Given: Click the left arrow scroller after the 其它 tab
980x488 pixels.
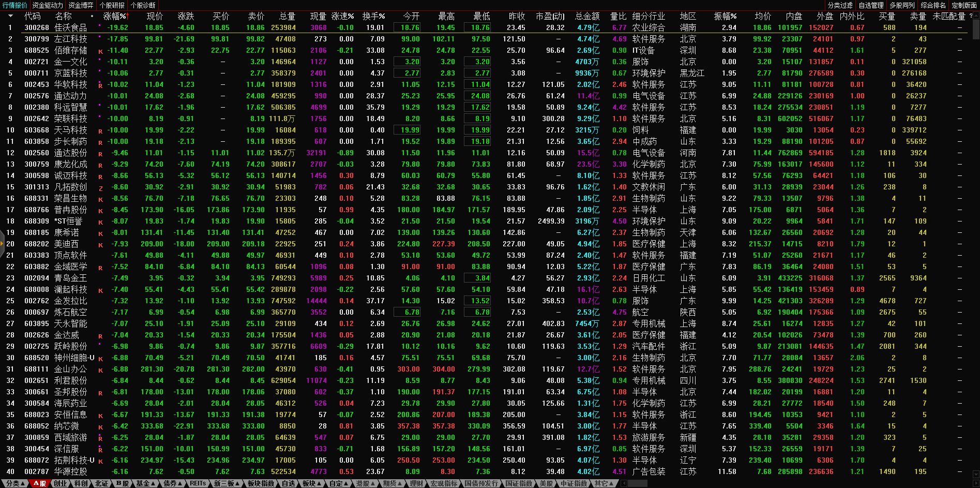Looking at the screenshot, I should tap(624, 483).
